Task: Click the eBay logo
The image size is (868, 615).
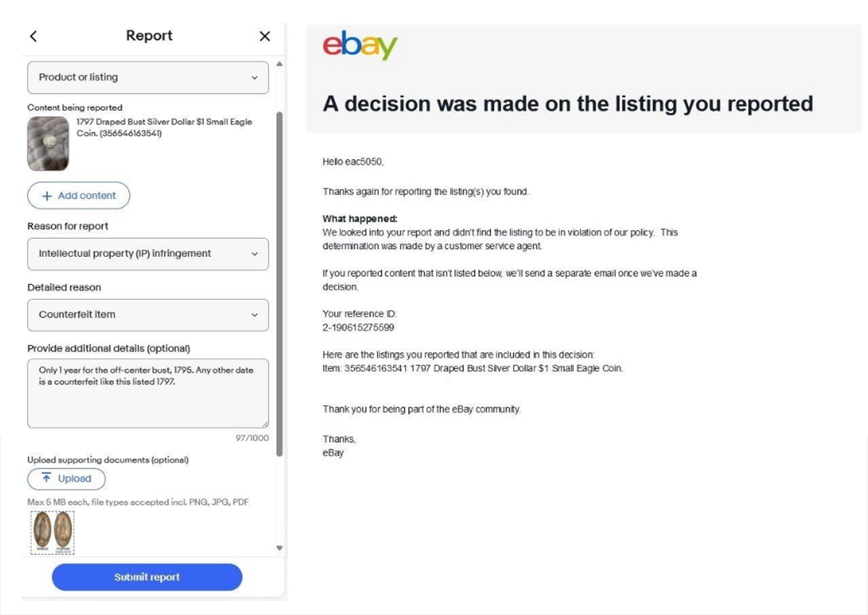Action: (x=359, y=45)
